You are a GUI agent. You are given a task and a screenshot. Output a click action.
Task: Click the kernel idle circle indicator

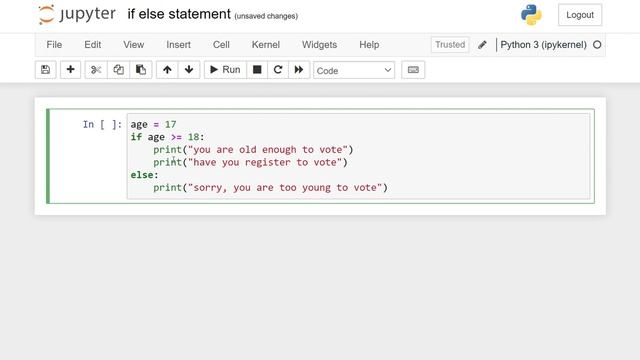(x=597, y=45)
